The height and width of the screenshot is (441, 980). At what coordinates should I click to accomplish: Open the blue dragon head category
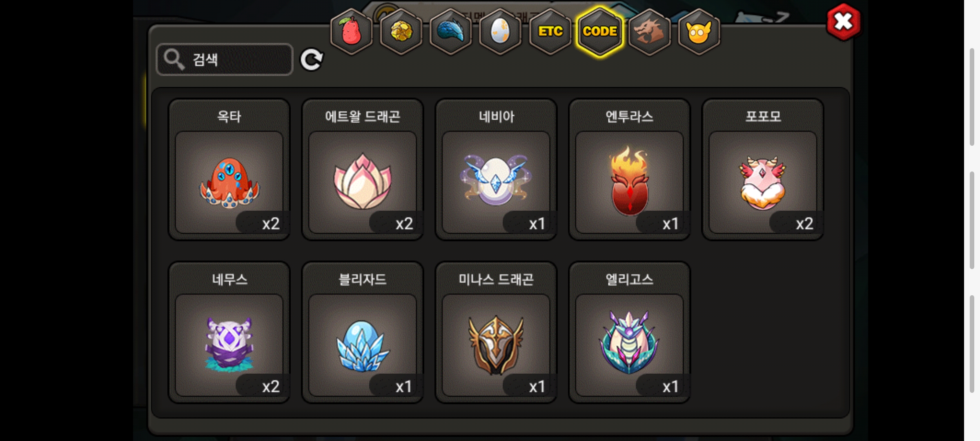pos(451,32)
